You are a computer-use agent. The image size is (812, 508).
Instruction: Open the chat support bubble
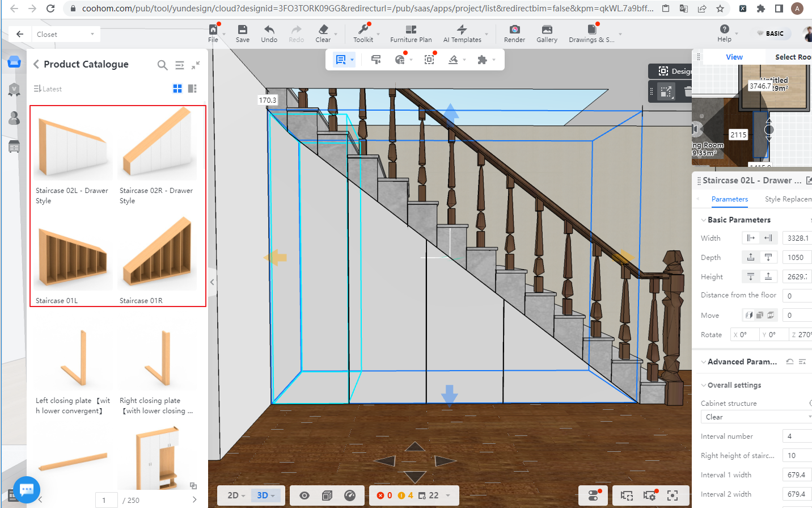coord(26,489)
